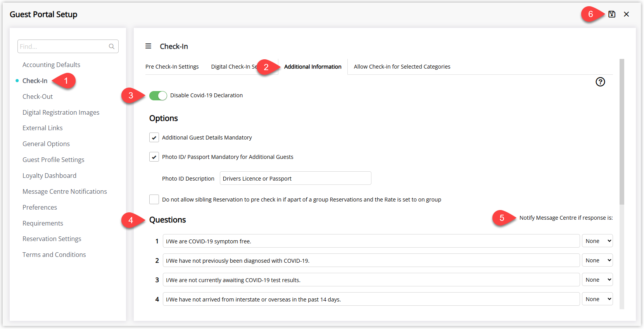Open Reservation Settings section
Viewport: 644px width, 329px height.
click(52, 239)
